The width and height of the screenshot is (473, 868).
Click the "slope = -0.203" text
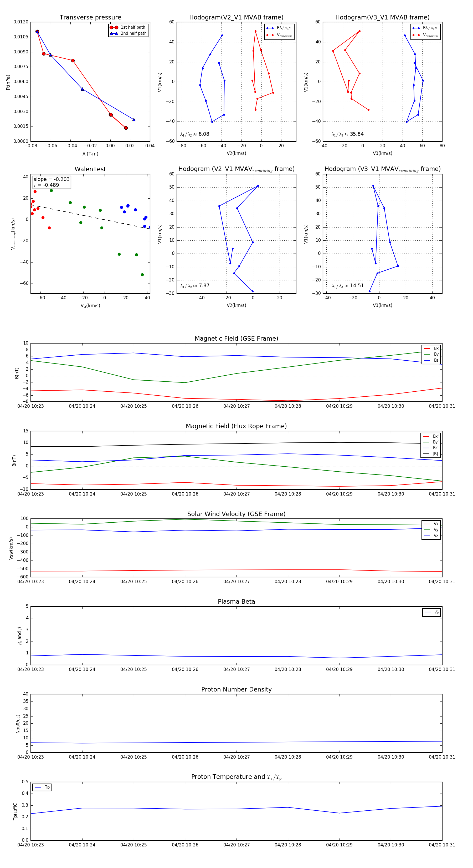52,179
